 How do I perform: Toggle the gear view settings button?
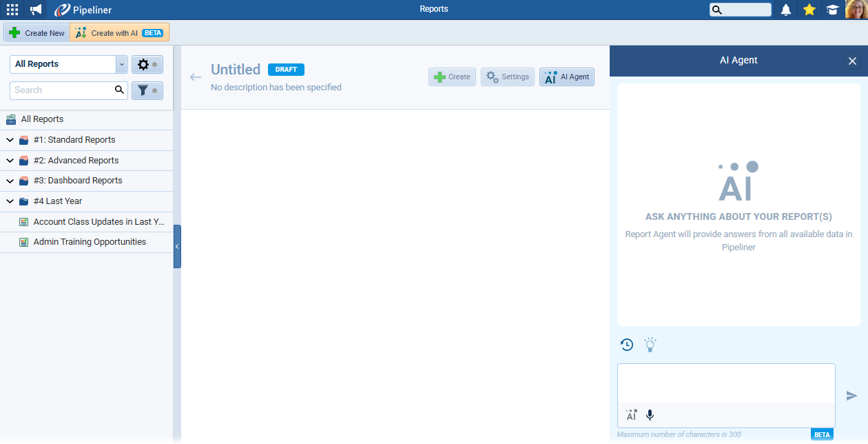point(147,64)
